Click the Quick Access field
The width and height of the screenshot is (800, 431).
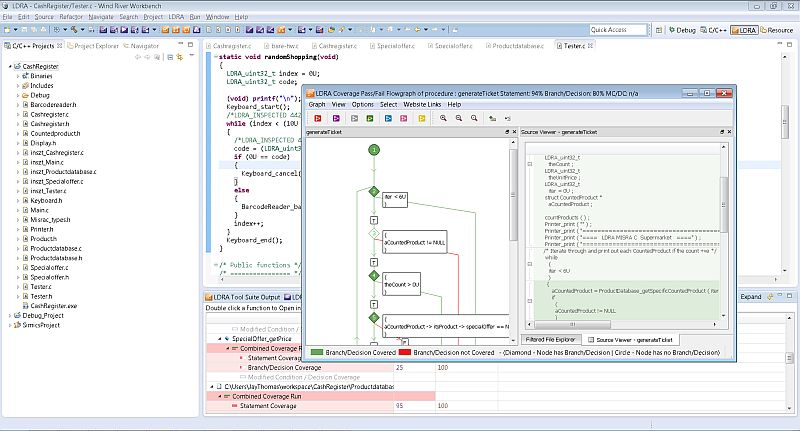click(618, 30)
